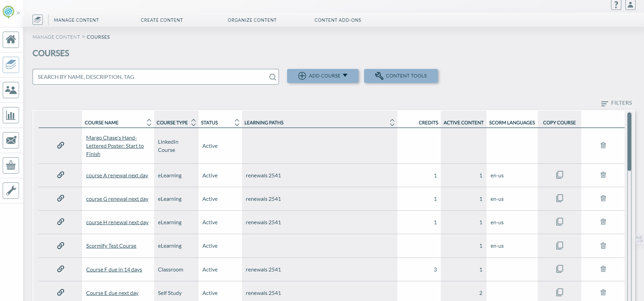Open Margo Chase's Hand-Lettered Poster course link
Screen dimensions: 644x301
click(x=115, y=146)
